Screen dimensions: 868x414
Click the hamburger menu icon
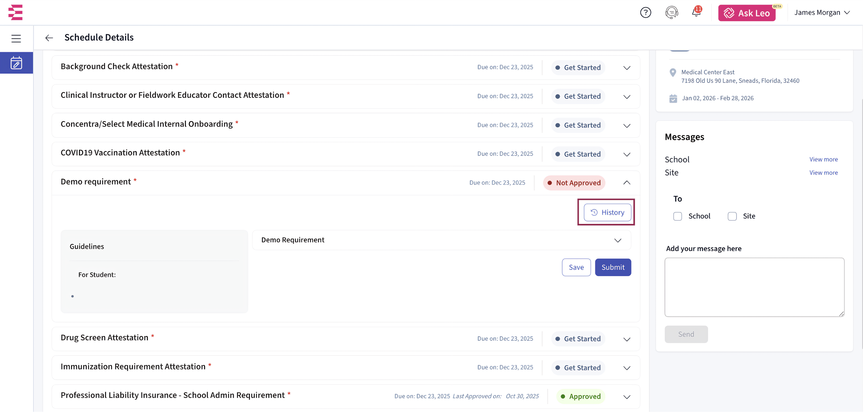[16, 38]
